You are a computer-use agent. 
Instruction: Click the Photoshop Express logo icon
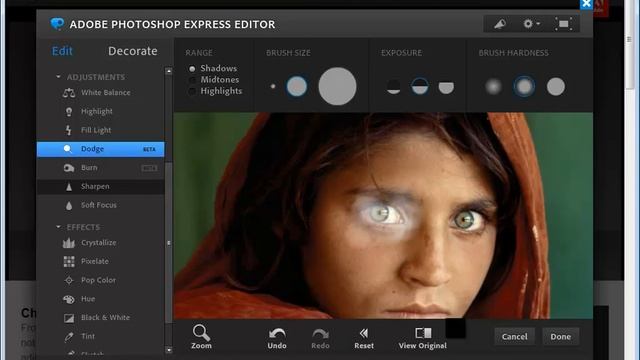57,24
